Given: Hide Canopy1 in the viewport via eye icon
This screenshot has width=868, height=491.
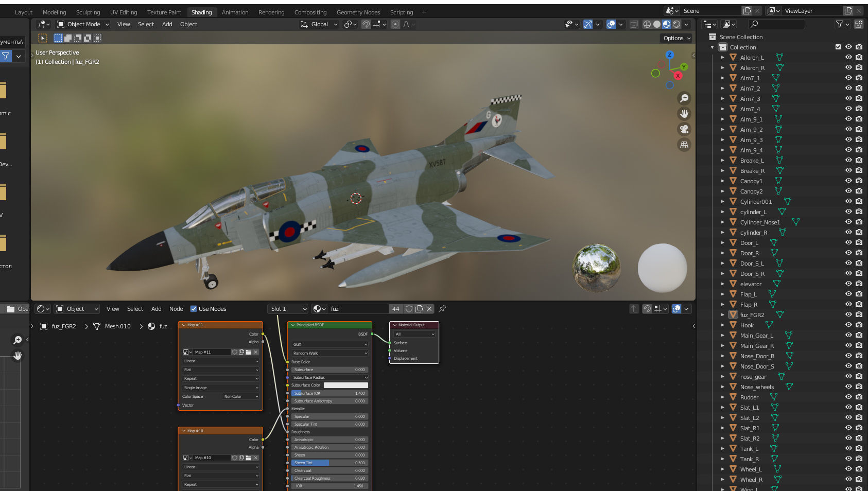Looking at the screenshot, I should [x=848, y=181].
